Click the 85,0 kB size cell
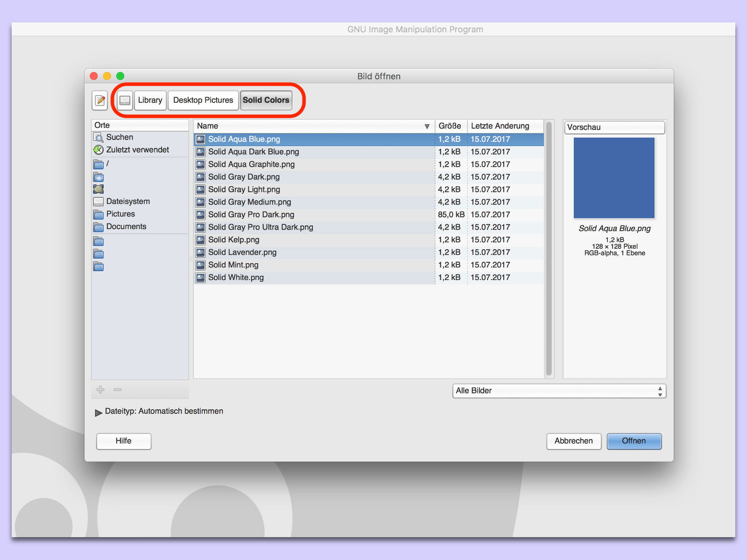 (451, 215)
